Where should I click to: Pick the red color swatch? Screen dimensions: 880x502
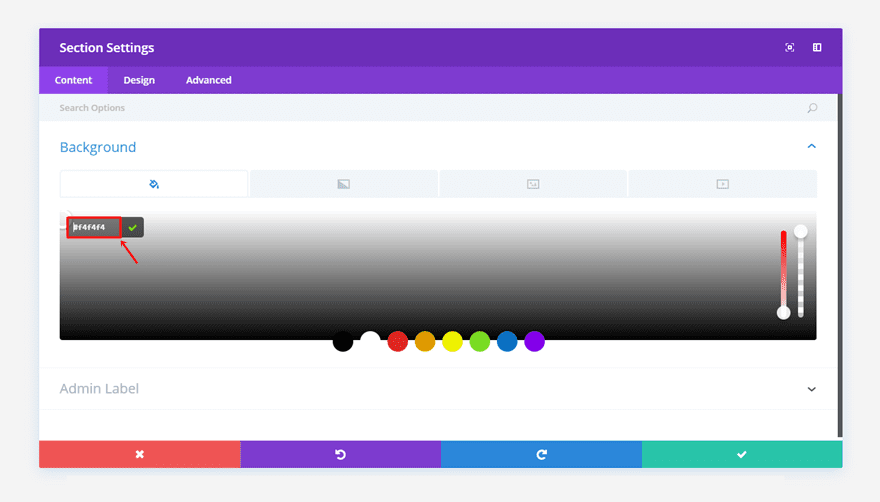397,341
